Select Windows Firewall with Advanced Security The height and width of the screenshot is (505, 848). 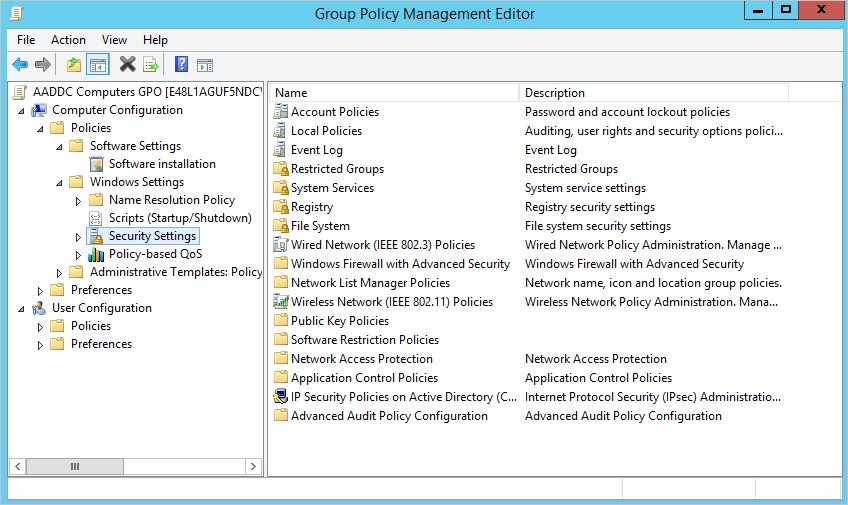click(400, 264)
